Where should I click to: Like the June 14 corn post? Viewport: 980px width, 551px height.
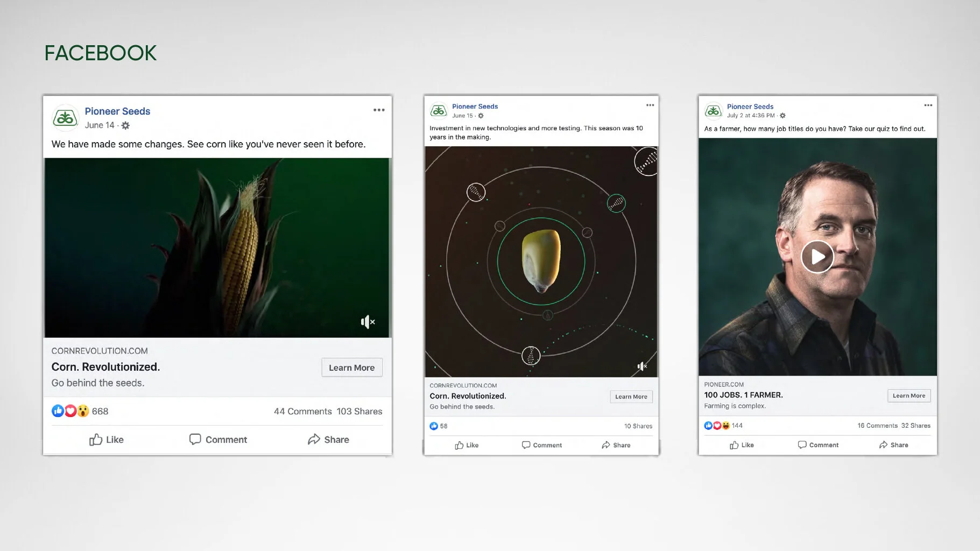tap(107, 440)
